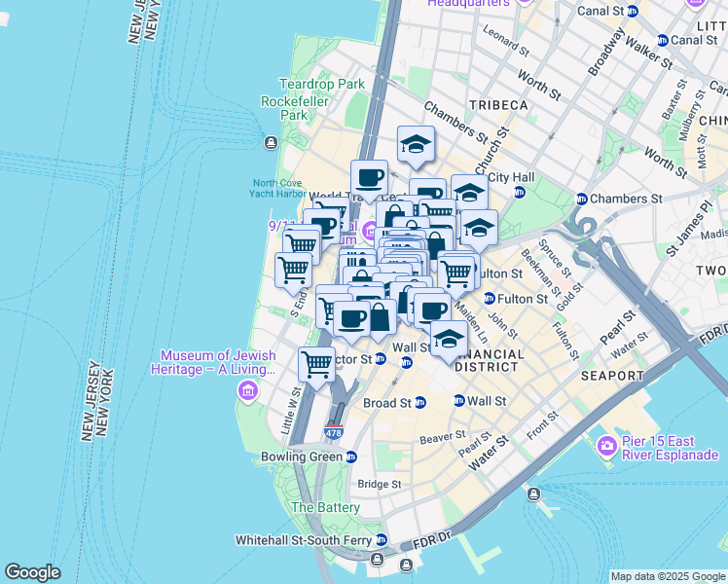Click the Leonard St label

coord(505,41)
